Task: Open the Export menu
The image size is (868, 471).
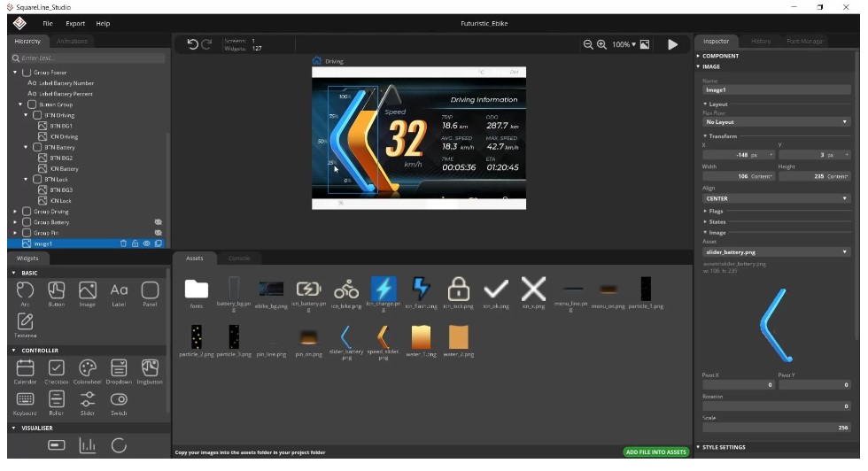Action: pos(75,23)
